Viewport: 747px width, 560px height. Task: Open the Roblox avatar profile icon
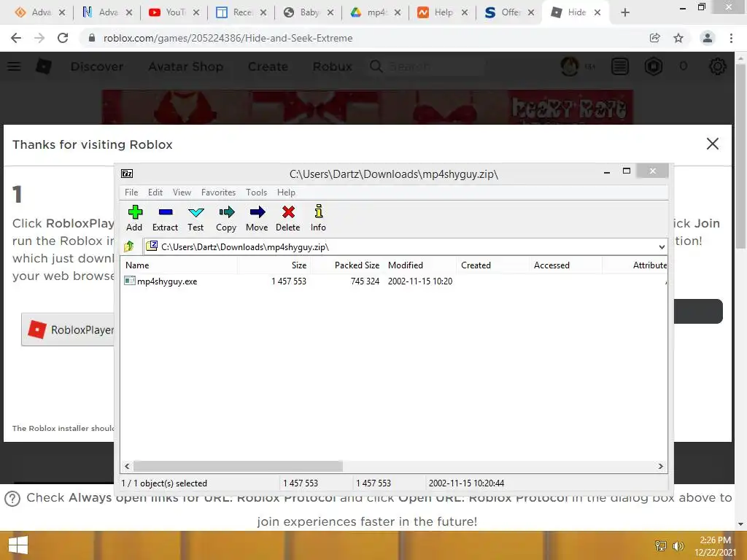pos(570,66)
